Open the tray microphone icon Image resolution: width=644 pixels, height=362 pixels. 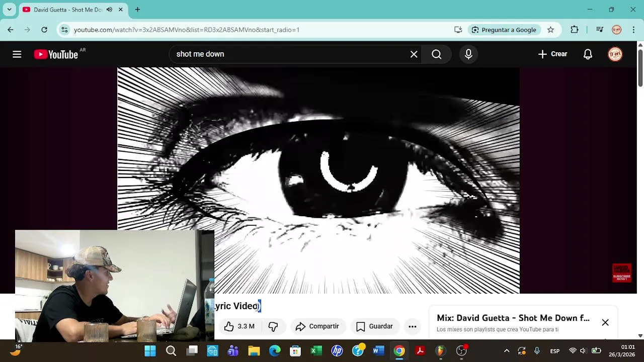(x=537, y=351)
